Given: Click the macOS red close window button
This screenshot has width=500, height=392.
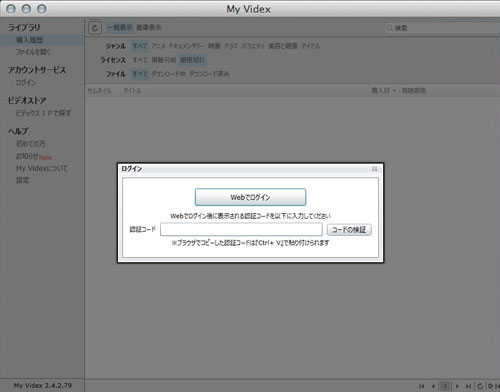Looking at the screenshot, I should [x=11, y=9].
